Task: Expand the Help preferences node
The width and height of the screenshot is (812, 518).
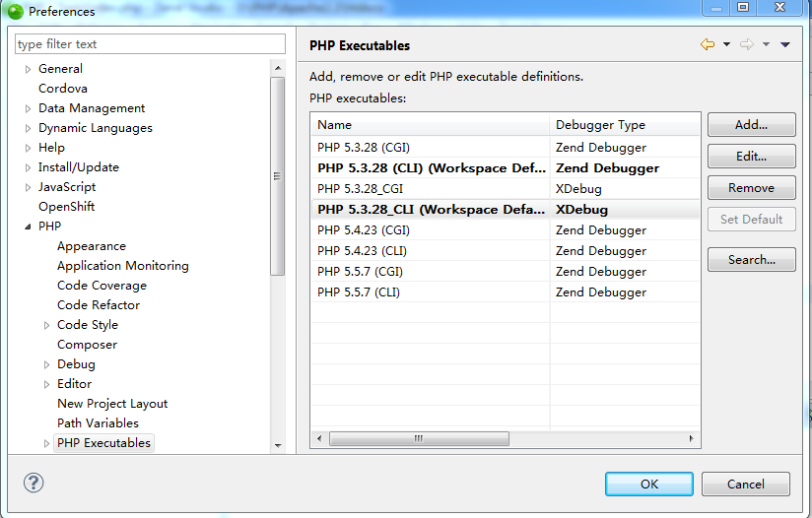Action: [28, 148]
